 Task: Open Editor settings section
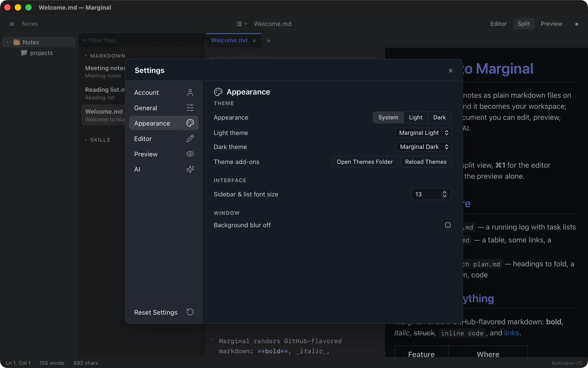164,139
